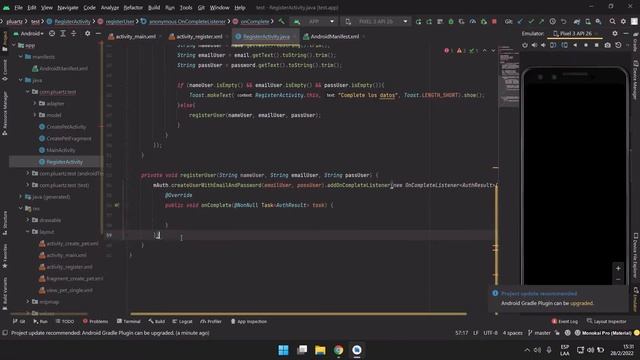Expand the adapter package
The image size is (640, 360).
[35, 104]
